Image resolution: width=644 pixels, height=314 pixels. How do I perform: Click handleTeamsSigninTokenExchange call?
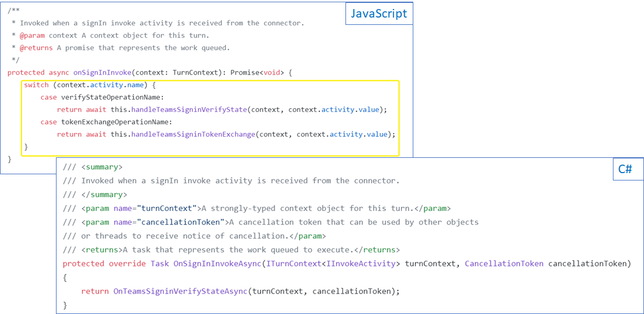194,135
